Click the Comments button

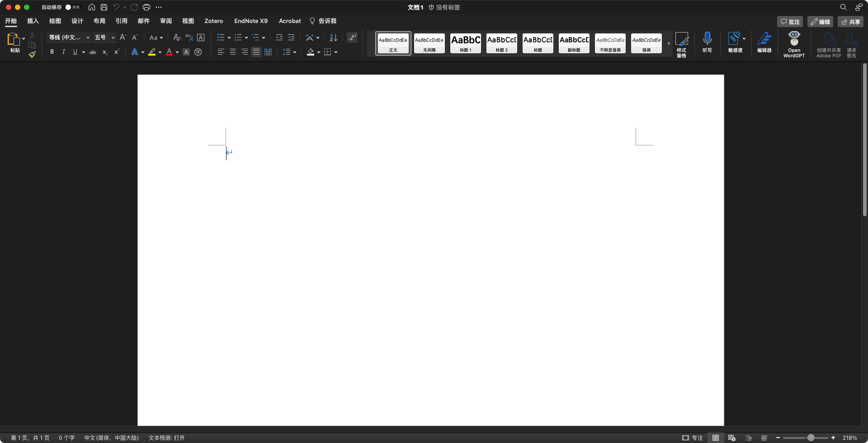pos(790,22)
